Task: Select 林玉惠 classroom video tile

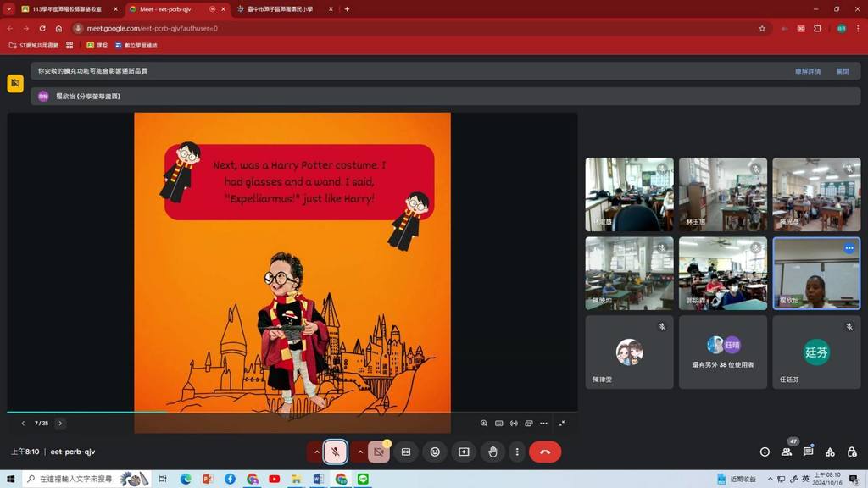Action: click(x=723, y=194)
